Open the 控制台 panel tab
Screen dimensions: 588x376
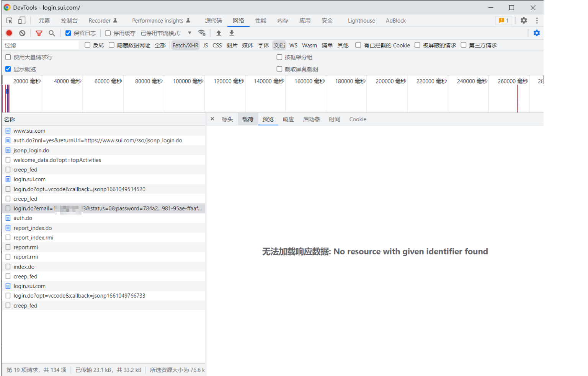tap(69, 21)
